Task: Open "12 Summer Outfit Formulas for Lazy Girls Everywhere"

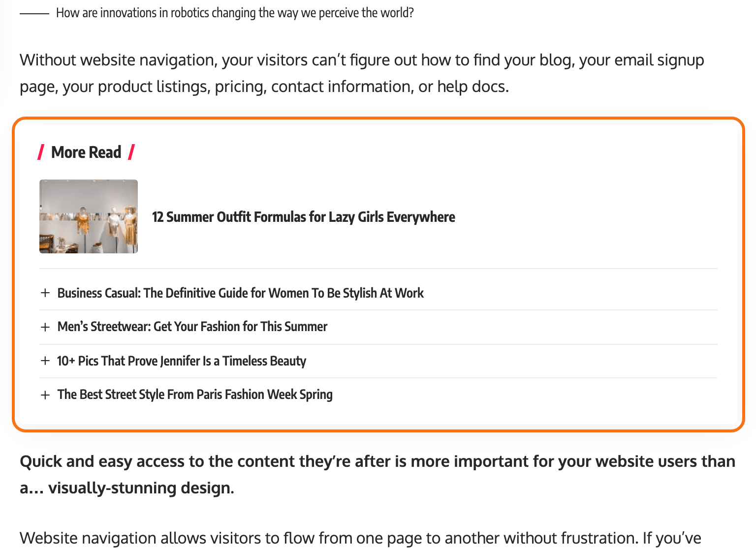Action: coord(303,217)
